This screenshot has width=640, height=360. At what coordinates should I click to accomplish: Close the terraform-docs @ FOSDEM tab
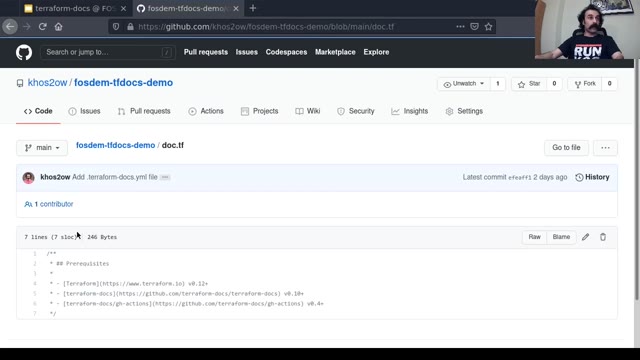123,8
